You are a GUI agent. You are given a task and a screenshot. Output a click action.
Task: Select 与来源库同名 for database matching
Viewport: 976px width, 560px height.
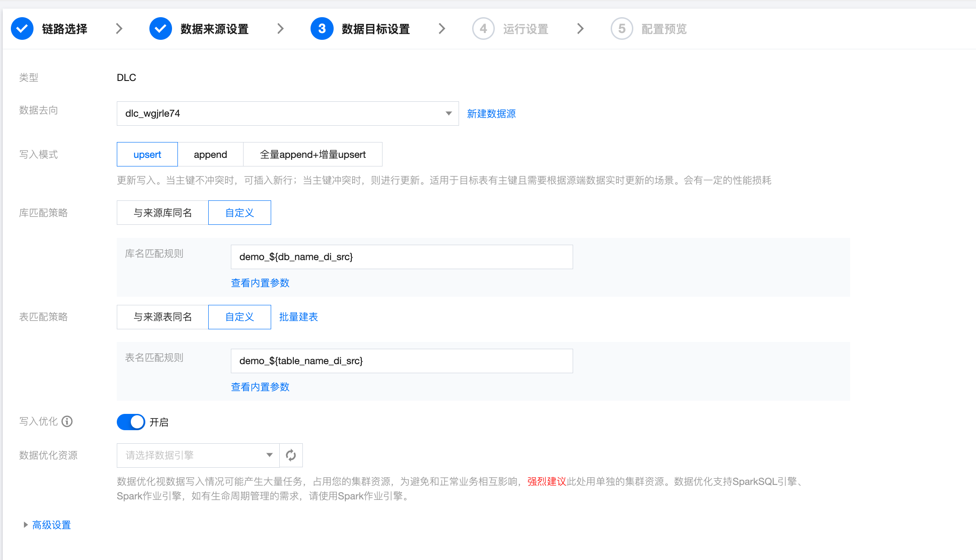163,213
